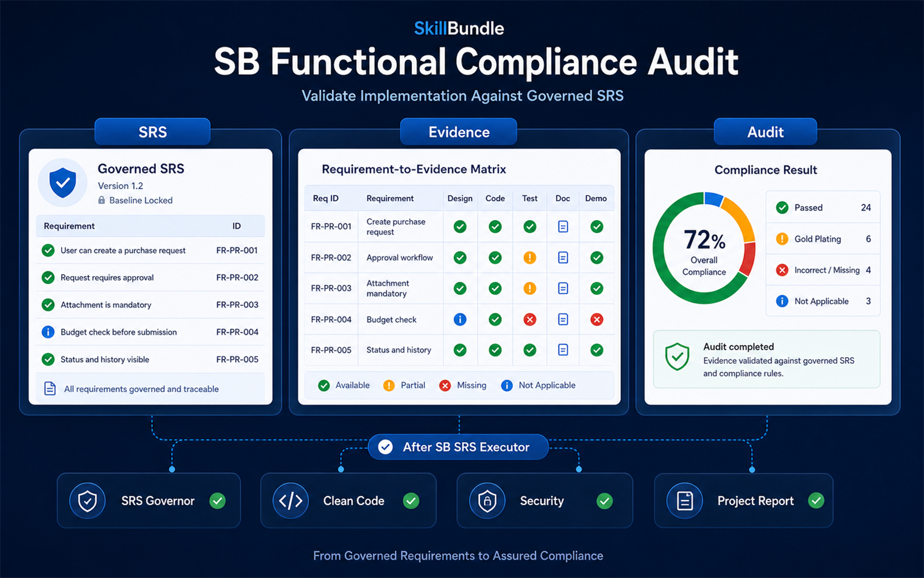Click the green Passed status icon
Image resolution: width=924 pixels, height=578 pixels.
coord(782,208)
